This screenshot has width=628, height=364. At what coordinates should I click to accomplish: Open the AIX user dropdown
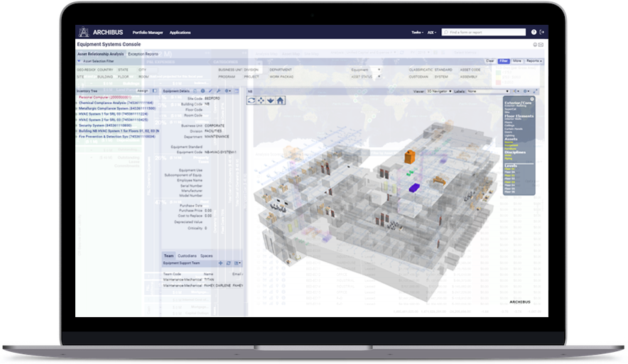[x=432, y=33]
